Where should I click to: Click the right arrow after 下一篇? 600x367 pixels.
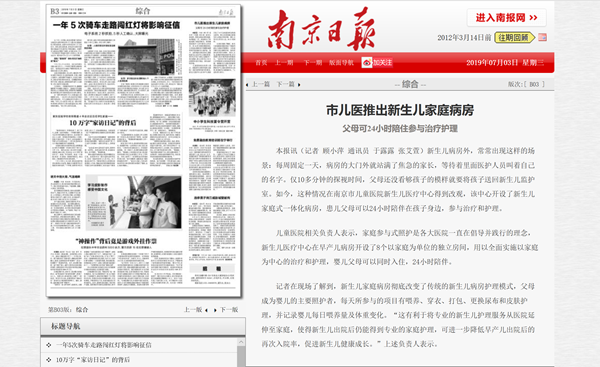tap(299, 85)
